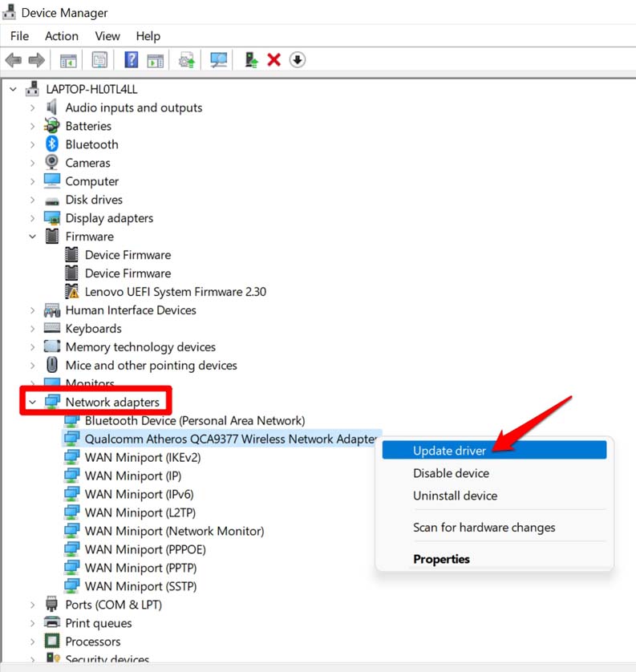Screen dimensions: 636x672
Task: Click the Ports (COM & LPT) icon
Action: click(x=51, y=604)
